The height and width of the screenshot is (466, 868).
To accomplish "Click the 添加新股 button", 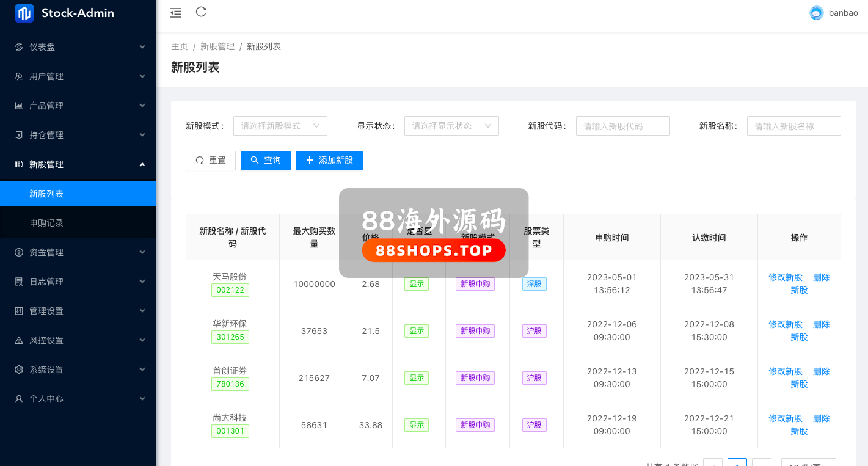I will coord(329,160).
